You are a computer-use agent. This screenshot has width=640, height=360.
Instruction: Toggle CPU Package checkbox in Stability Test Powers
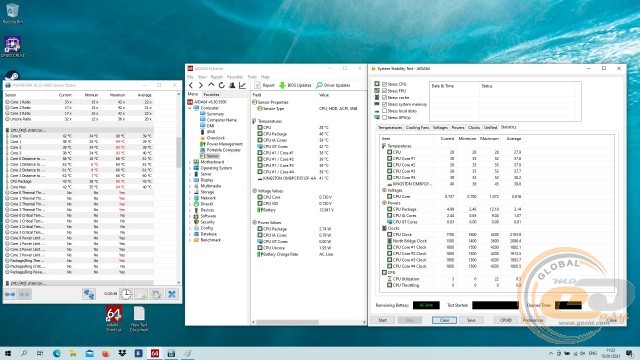[x=389, y=209]
